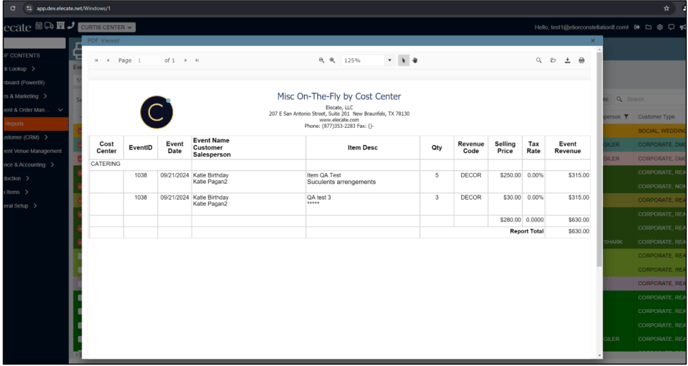The image size is (688, 366).
Task: Open a file in the PDF viewer
Action: click(553, 61)
